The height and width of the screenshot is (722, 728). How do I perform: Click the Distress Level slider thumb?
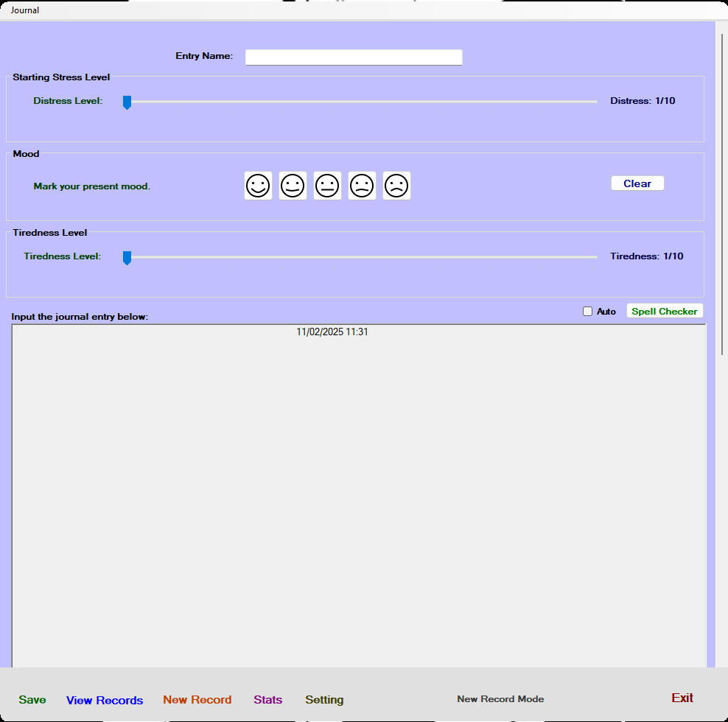pos(127,102)
